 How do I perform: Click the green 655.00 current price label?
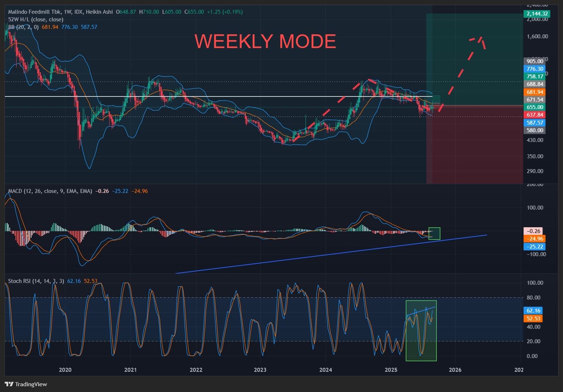[534, 107]
